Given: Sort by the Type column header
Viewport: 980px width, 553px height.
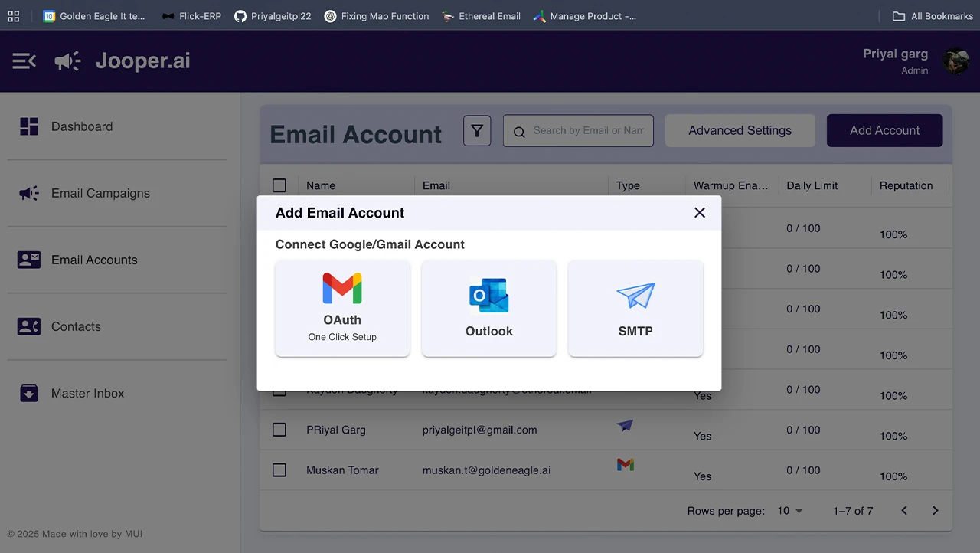Looking at the screenshot, I should coord(628,185).
